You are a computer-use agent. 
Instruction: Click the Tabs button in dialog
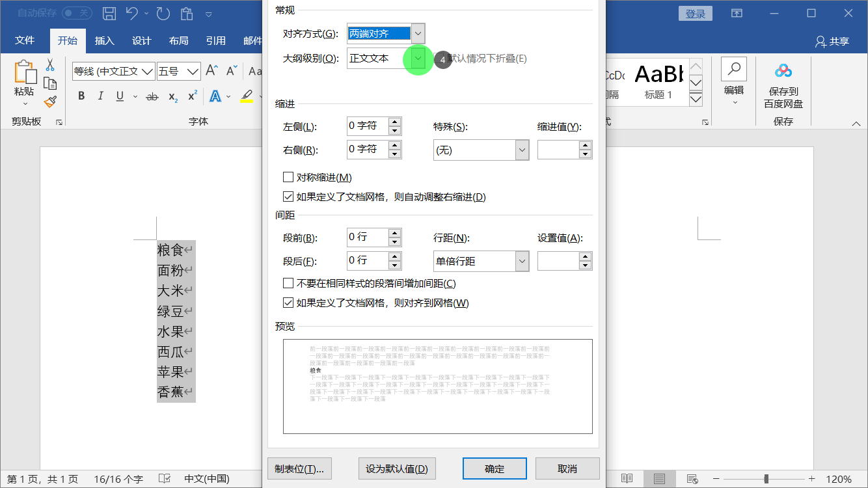pos(299,468)
